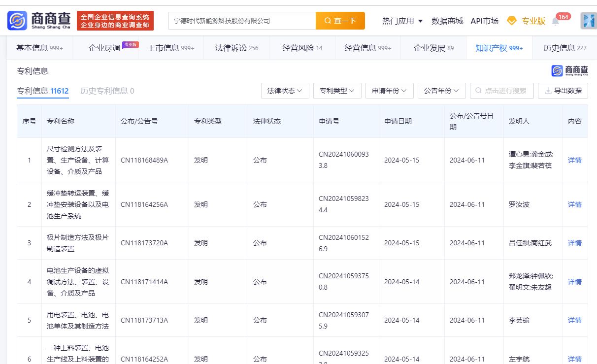Expand the 公告年份 filter dropdown

tap(442, 91)
